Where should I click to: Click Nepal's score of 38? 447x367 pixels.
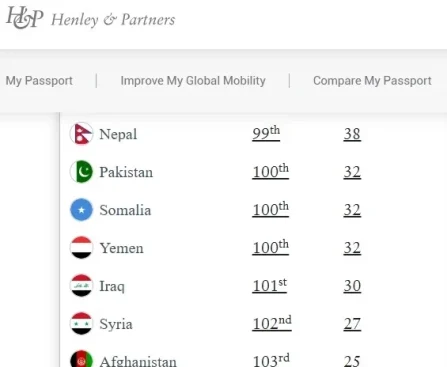pos(352,134)
